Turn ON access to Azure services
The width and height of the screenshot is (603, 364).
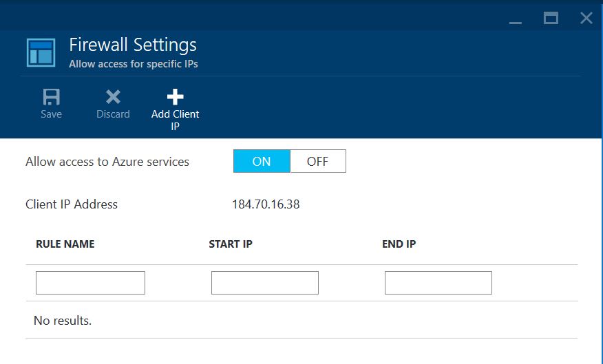tap(262, 161)
